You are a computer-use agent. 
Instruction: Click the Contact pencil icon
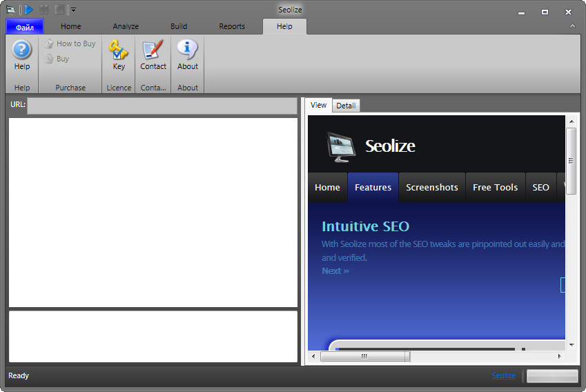(153, 50)
